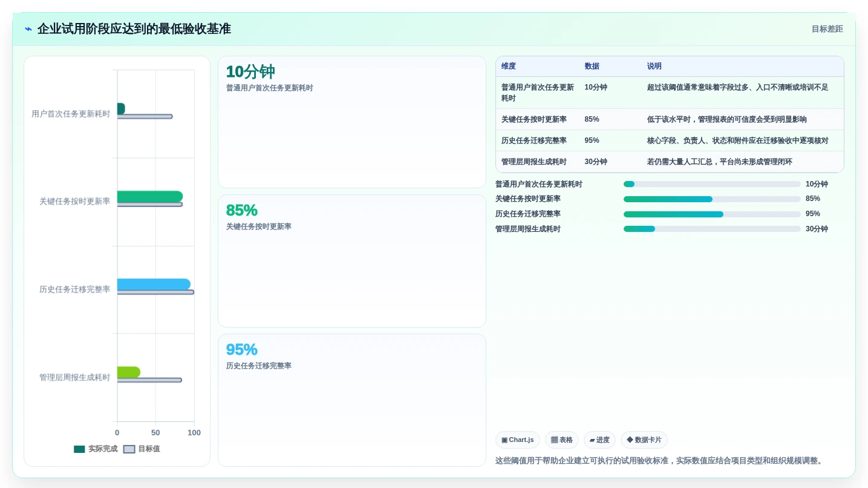Screen dimensions: 868x488
Task: Click the progress bar for 普通用户首次任务更新耗时
Action: (712, 184)
